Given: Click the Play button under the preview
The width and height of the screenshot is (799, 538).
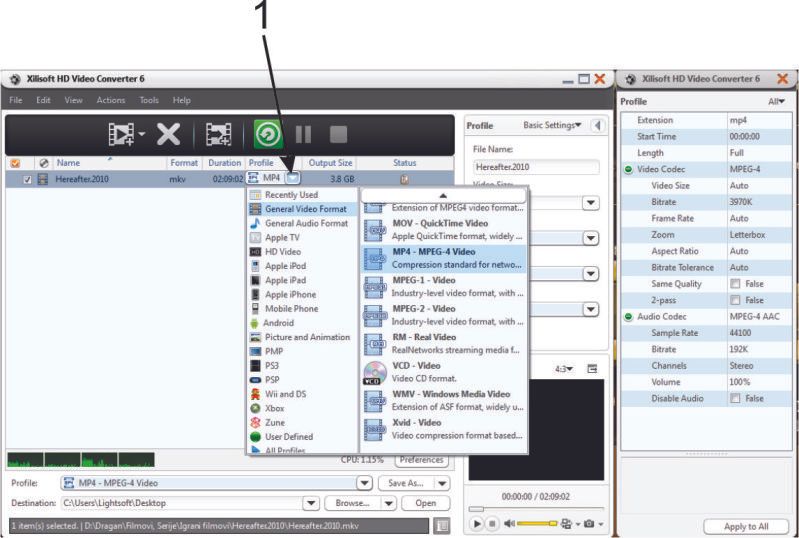Looking at the screenshot, I should click(x=477, y=523).
